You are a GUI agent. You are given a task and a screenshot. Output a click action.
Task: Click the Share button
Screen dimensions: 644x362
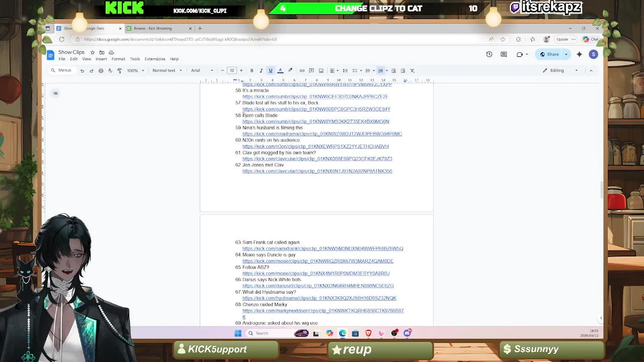click(549, 54)
